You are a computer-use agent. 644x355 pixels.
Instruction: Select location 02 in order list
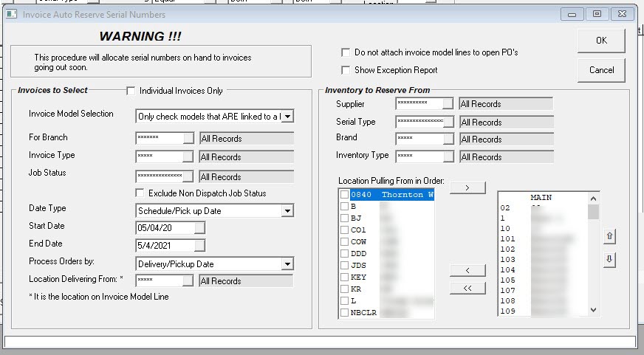pyautogui.click(x=543, y=207)
